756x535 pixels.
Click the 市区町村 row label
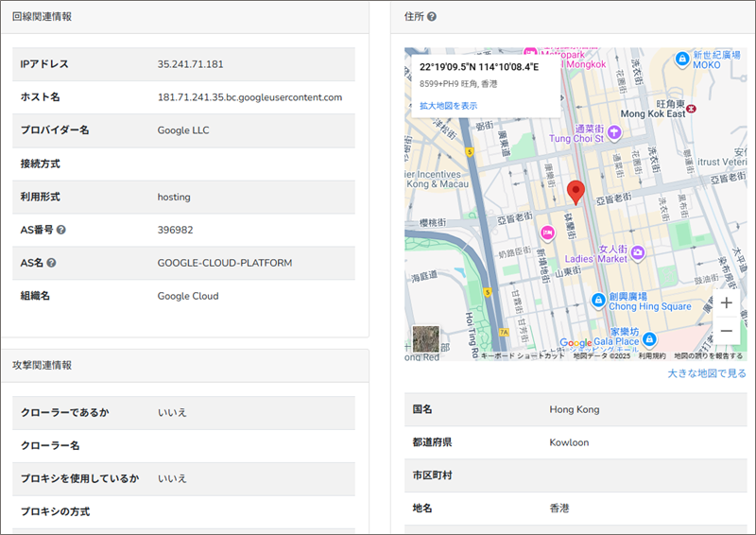(x=432, y=475)
